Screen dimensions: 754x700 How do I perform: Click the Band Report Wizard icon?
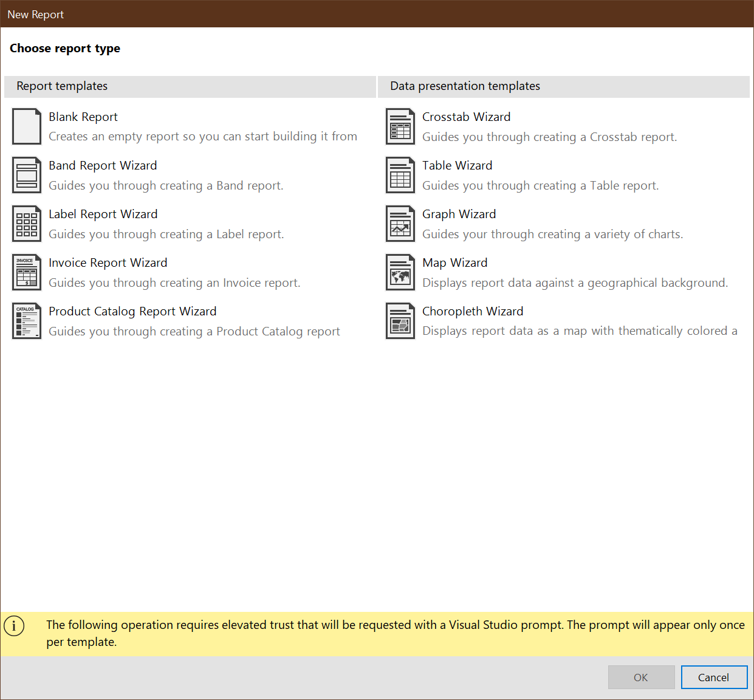point(26,174)
